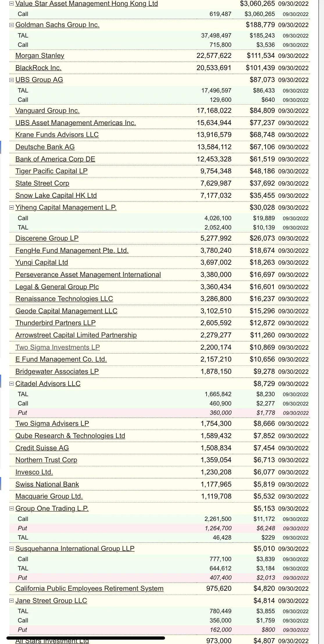Open the Discerene Group LP link

(x=47, y=238)
